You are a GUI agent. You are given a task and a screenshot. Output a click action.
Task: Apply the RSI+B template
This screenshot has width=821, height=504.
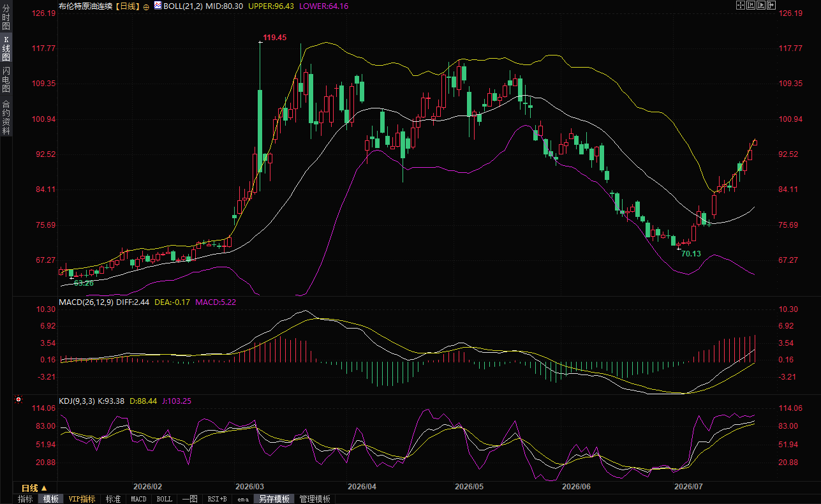217,499
